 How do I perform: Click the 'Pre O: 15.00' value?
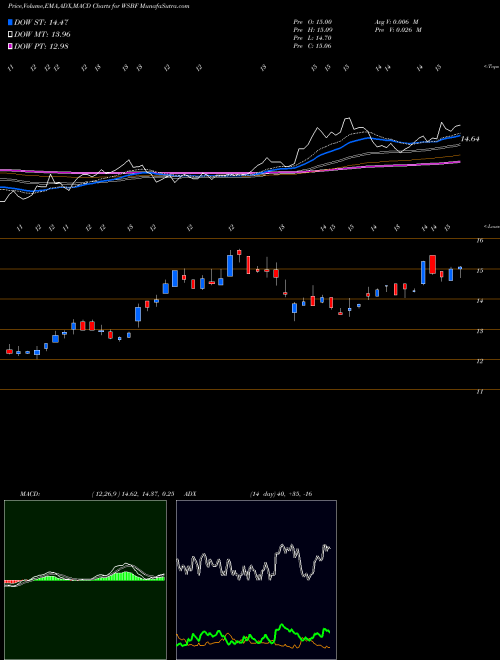coord(312,21)
